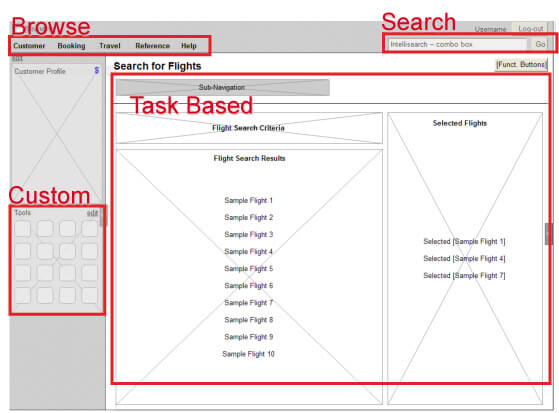The width and height of the screenshot is (559, 413).
Task: Click second tool icon in top row
Action: point(45,229)
